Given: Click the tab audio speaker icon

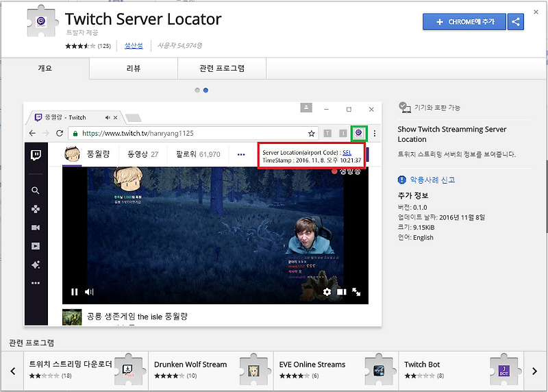Looking at the screenshot, I should [x=108, y=117].
